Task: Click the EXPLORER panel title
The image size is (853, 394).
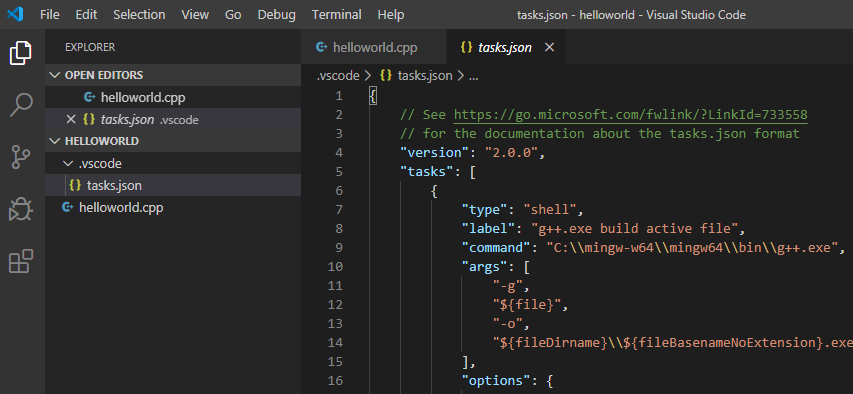Action: point(90,47)
